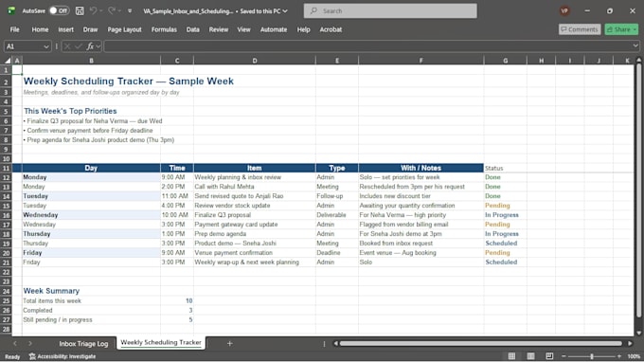This screenshot has height=362, width=644.
Task: Click the Day column header cell
Action: [x=91, y=168]
